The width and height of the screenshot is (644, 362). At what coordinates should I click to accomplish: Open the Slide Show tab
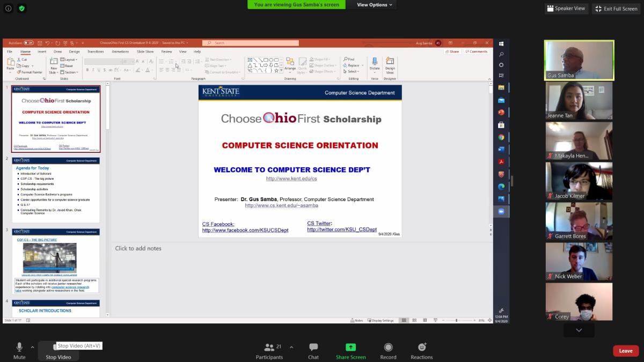145,51
